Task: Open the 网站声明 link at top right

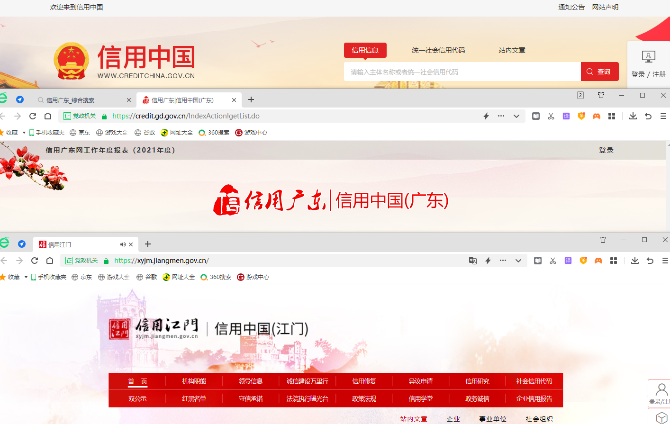Action: coord(605,7)
